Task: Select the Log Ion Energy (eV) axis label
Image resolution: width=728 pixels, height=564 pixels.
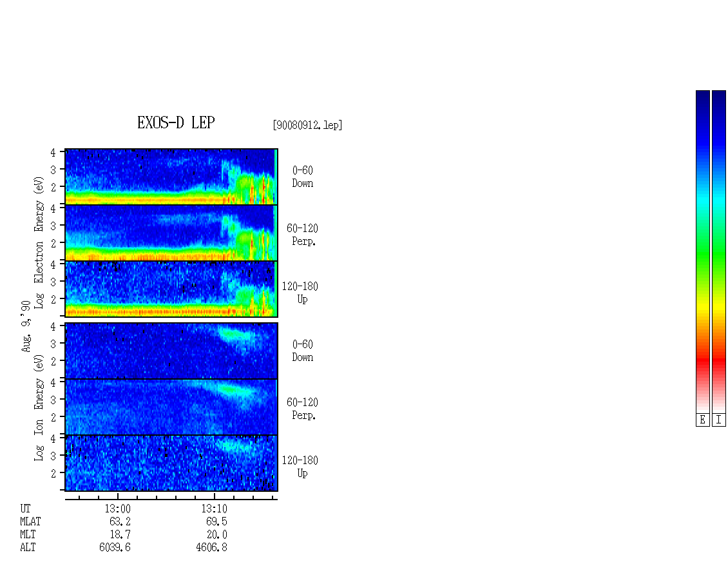Action: coord(39,408)
